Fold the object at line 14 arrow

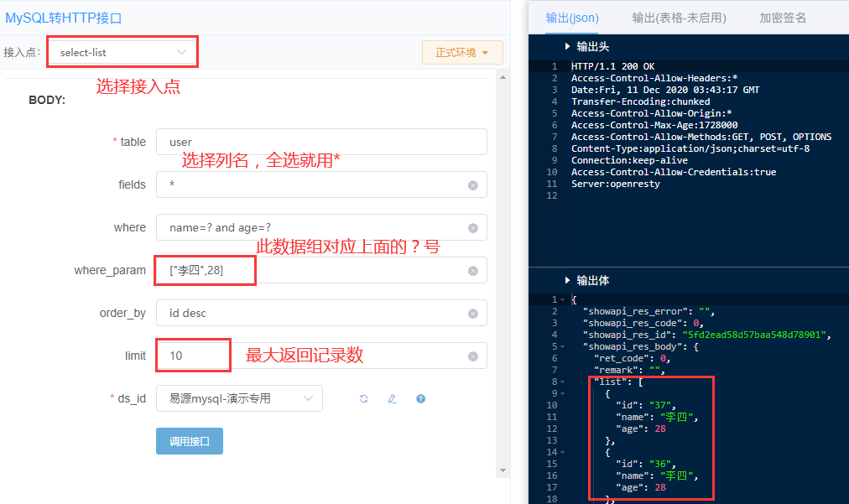click(563, 452)
